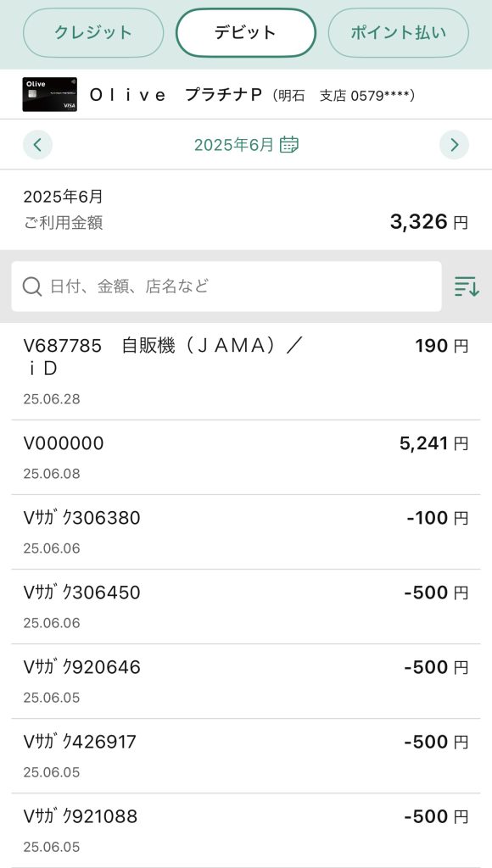Go to previous month with left chevron
The height and width of the screenshot is (868, 492).
[x=37, y=145]
